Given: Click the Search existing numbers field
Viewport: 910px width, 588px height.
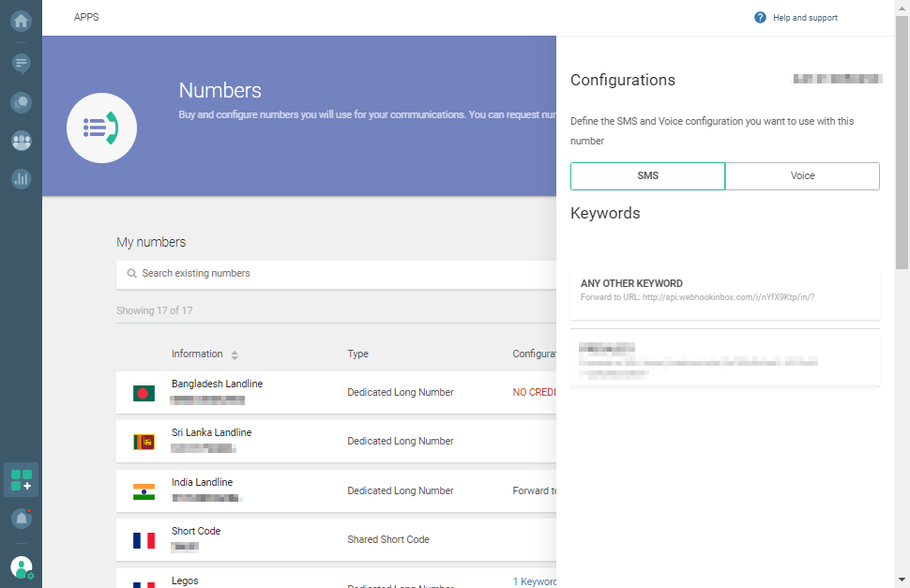Looking at the screenshot, I should click(338, 274).
